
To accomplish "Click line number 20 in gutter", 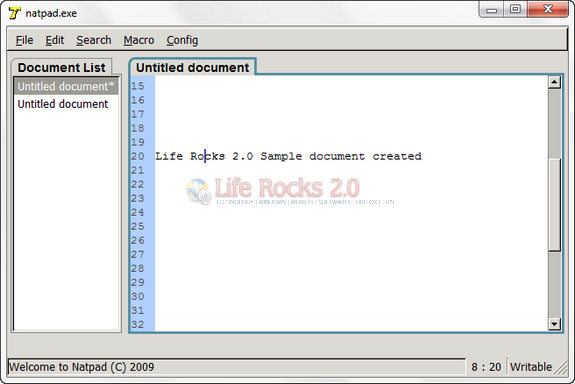I will click(x=138, y=156).
